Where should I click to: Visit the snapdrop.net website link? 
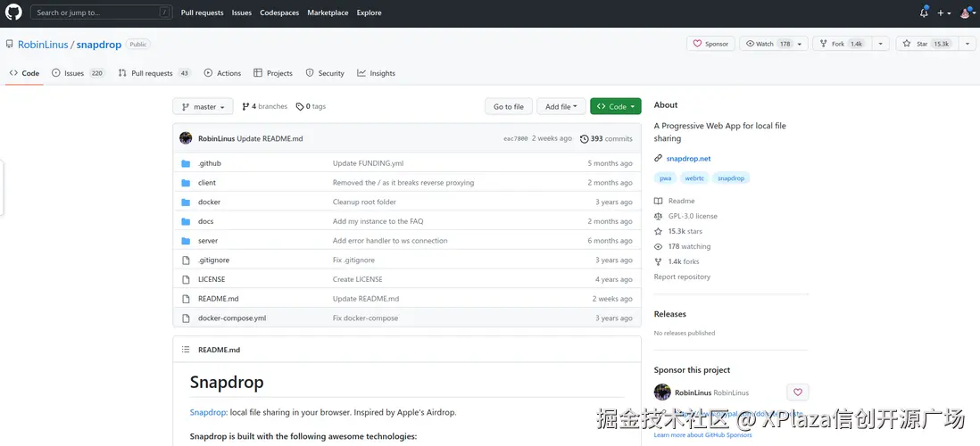pos(688,159)
